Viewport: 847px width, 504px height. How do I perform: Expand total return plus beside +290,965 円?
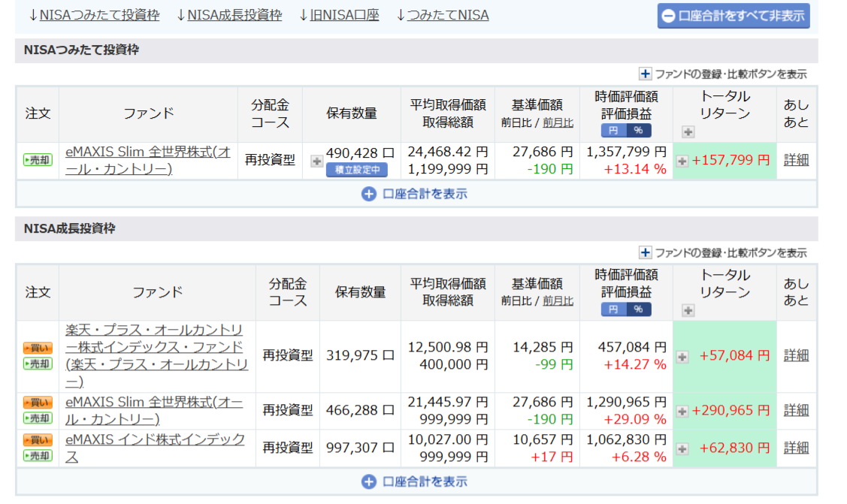tap(682, 412)
